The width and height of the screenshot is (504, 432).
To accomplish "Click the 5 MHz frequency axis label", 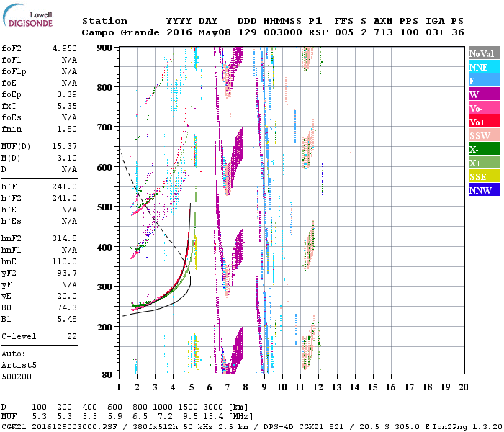I will 192,387.
